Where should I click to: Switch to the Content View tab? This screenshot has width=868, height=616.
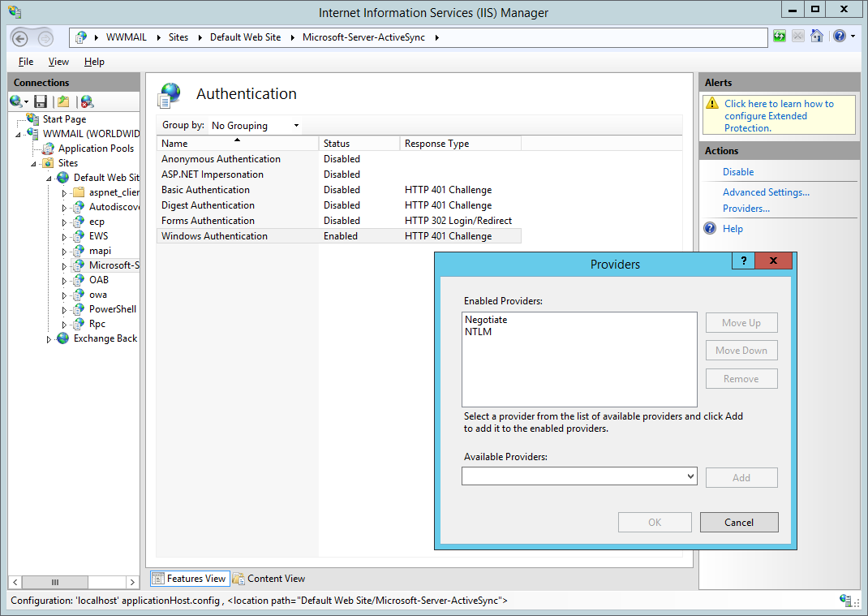click(x=269, y=579)
